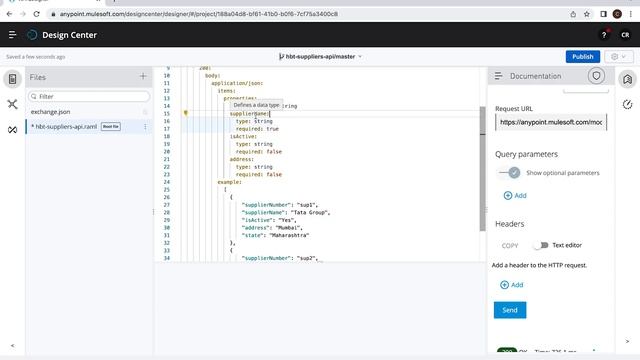The height and width of the screenshot is (360, 640).
Task: Open the hbt-suppliers-api/master branch dropdown
Action: (x=320, y=56)
